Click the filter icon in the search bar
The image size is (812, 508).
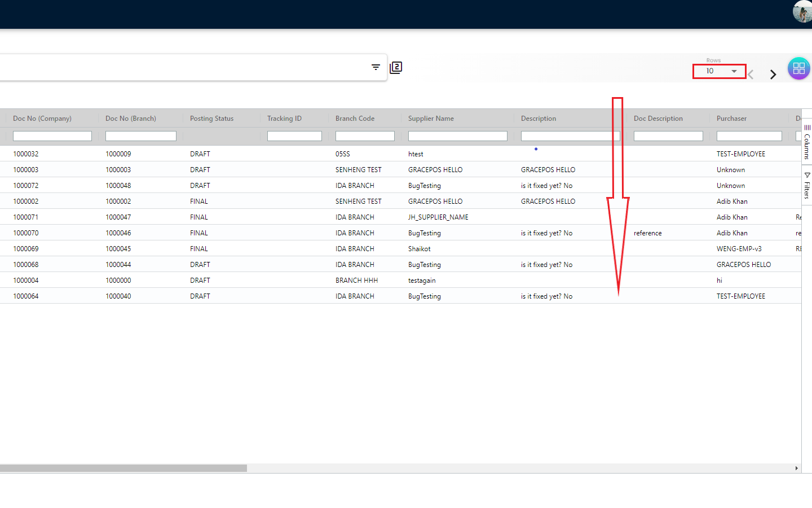(x=376, y=67)
